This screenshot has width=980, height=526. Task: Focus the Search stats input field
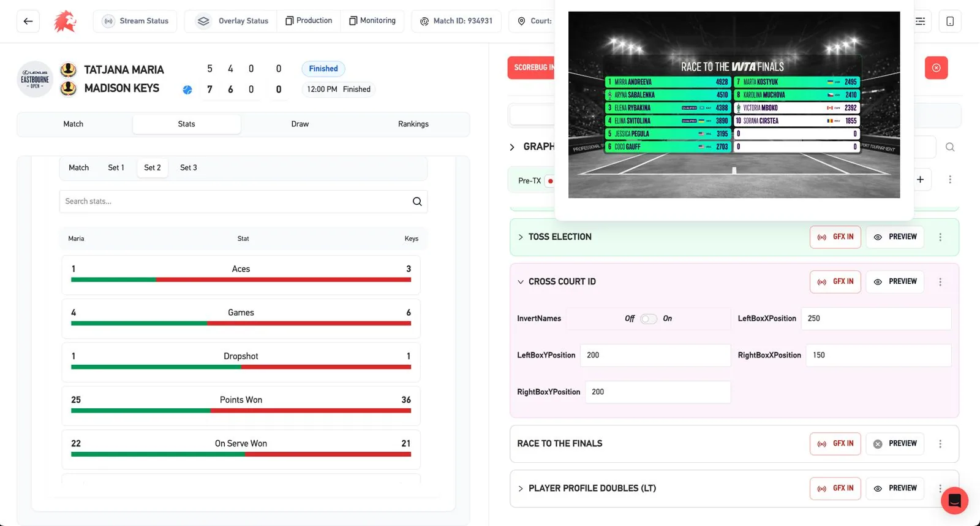(x=243, y=201)
